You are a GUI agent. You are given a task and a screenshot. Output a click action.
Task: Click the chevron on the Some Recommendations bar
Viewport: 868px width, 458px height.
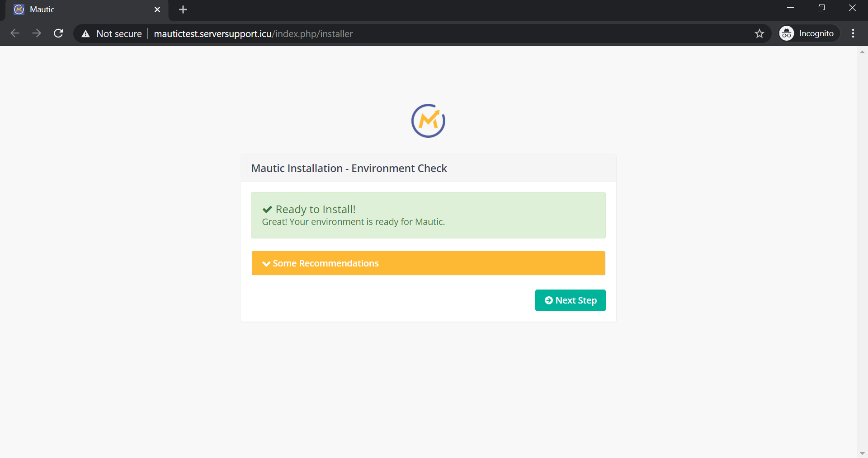(x=266, y=264)
